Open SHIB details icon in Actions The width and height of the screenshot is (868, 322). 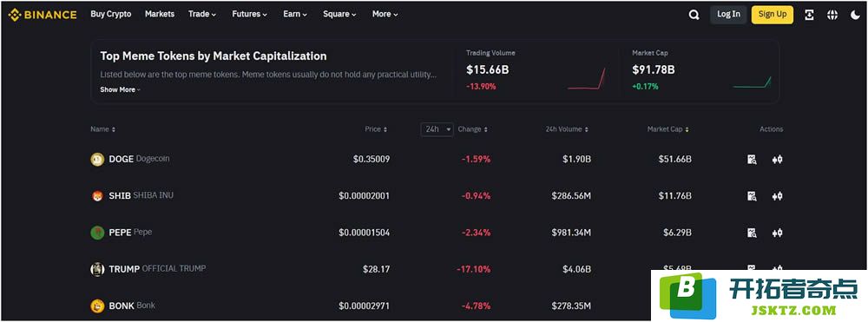click(752, 196)
